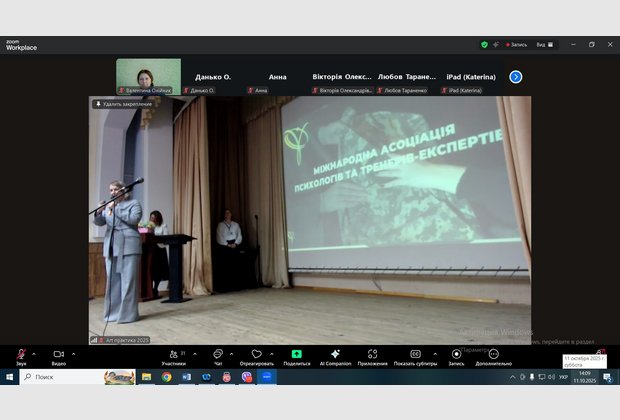The height and width of the screenshot is (420, 620).
Task: Open the Участники participants panel
Action: pyautogui.click(x=174, y=355)
